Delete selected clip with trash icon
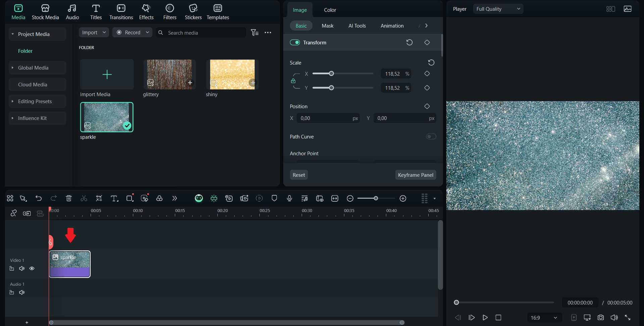Image resolution: width=644 pixels, height=326 pixels. tap(69, 198)
